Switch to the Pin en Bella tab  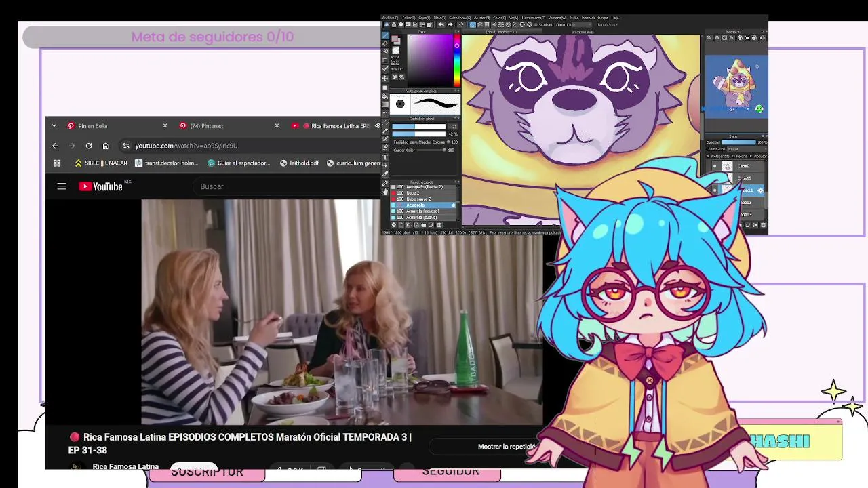pyautogui.click(x=108, y=125)
